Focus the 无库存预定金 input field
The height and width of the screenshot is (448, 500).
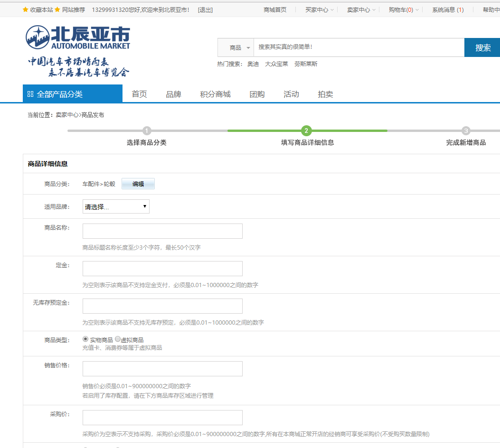(162, 306)
